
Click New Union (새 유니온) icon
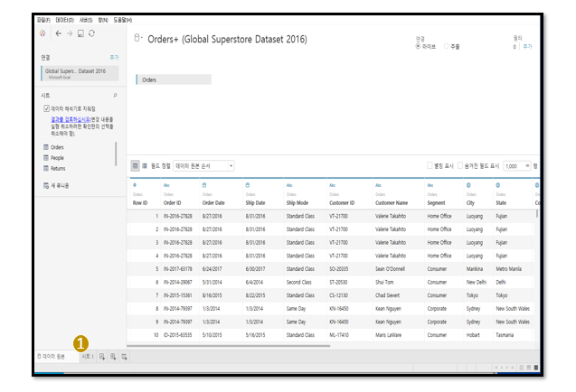point(46,185)
